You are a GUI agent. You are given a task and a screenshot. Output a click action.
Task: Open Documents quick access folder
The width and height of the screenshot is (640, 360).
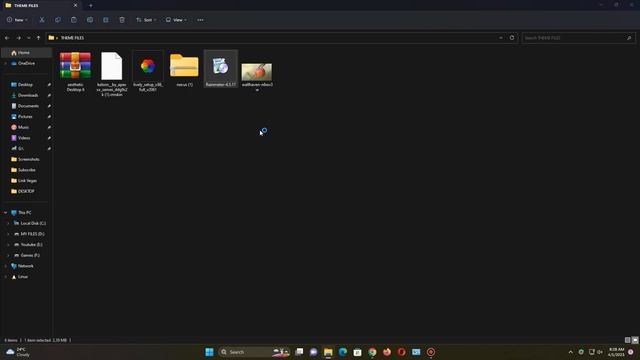[27, 106]
